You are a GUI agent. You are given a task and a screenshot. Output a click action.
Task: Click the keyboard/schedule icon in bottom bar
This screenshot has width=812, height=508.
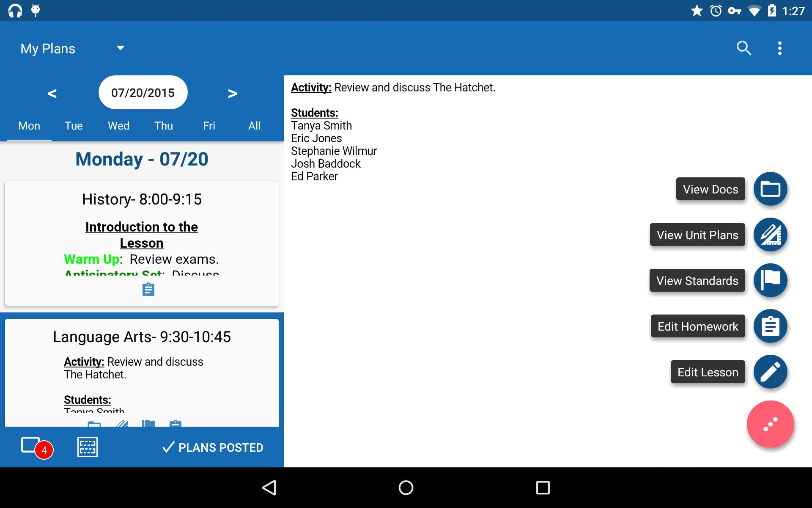click(x=88, y=447)
